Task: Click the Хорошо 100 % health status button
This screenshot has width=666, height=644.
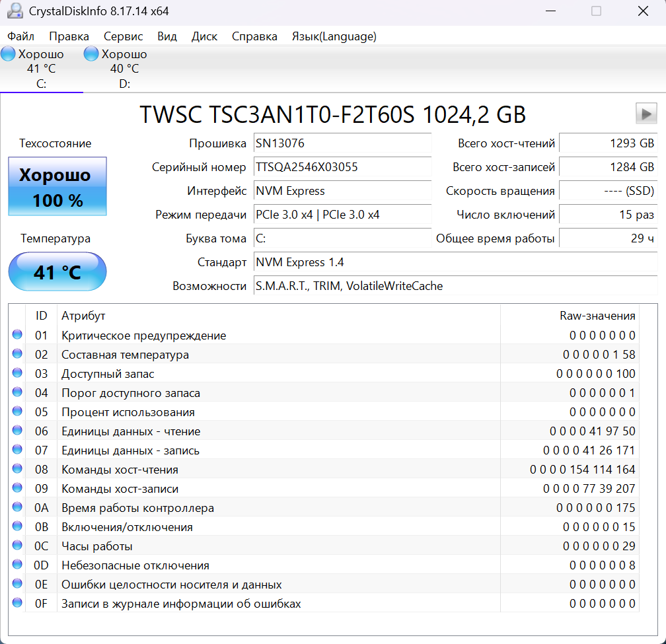Action: point(57,186)
